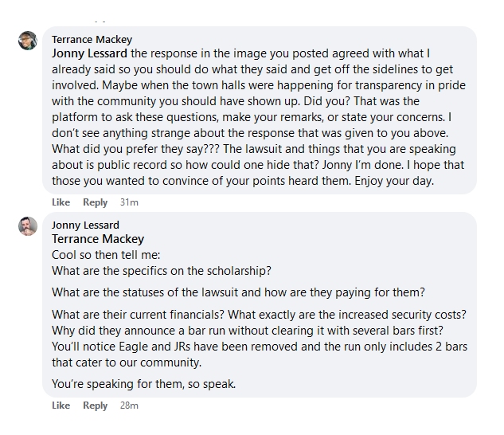Click Terrance Mackey author name on first comment
The image size is (504, 435).
92,39
